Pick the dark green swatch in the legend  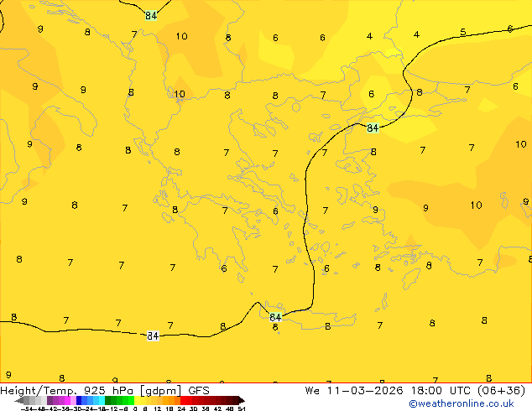click(108, 401)
